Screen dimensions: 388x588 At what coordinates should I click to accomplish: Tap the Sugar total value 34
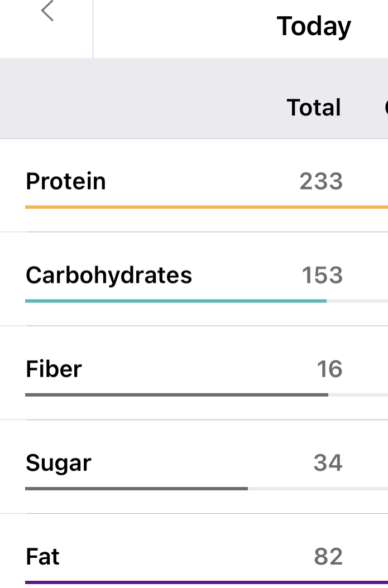point(328,463)
